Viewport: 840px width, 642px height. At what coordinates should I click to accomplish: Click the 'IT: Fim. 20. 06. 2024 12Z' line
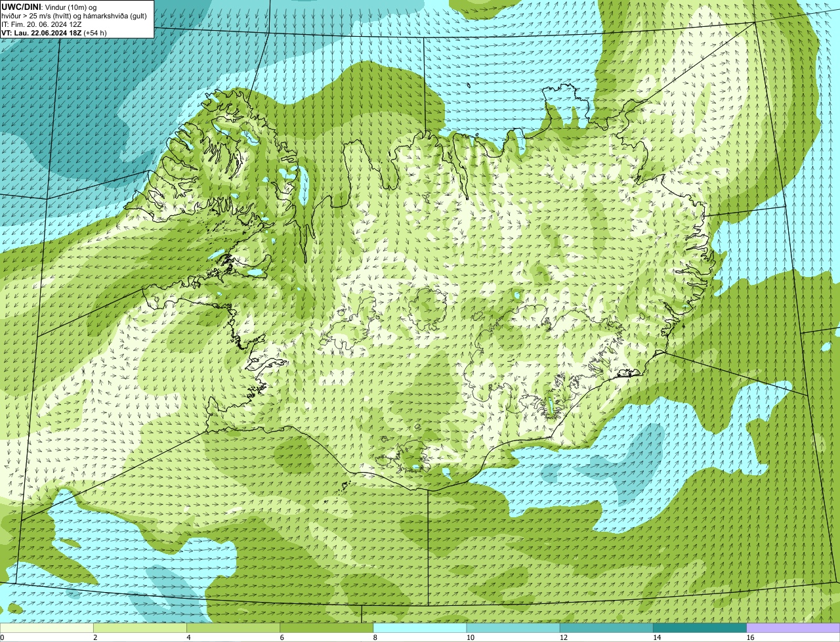point(41,24)
